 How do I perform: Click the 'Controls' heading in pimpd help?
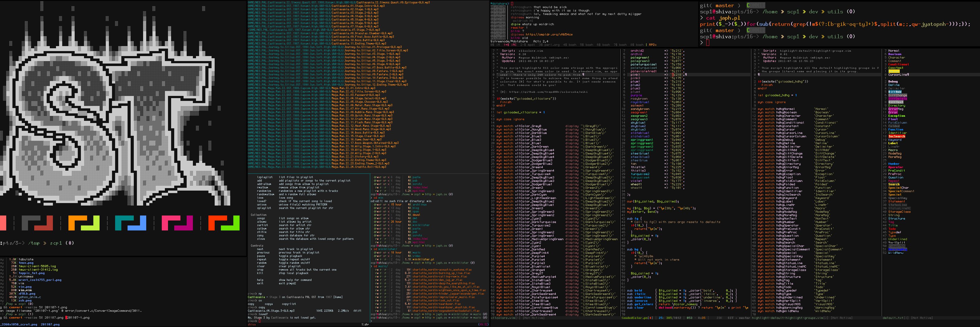257,245
